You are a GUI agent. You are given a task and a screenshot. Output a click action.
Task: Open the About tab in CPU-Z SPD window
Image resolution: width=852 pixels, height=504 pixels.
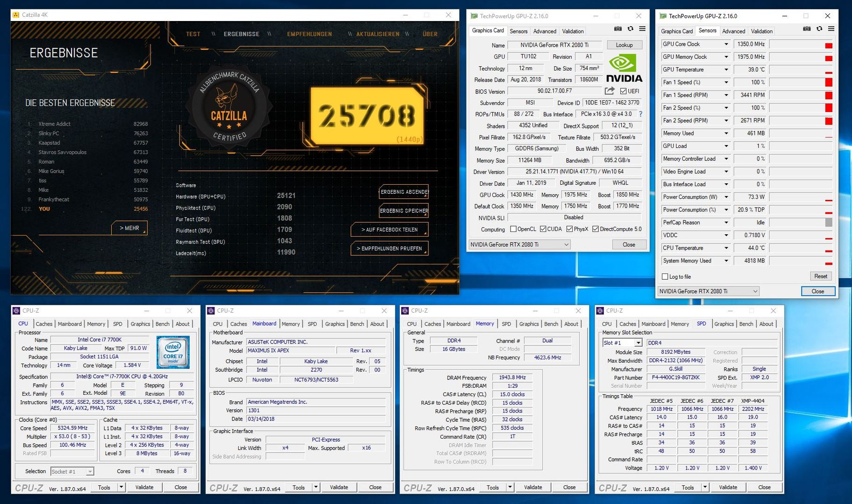766,324
